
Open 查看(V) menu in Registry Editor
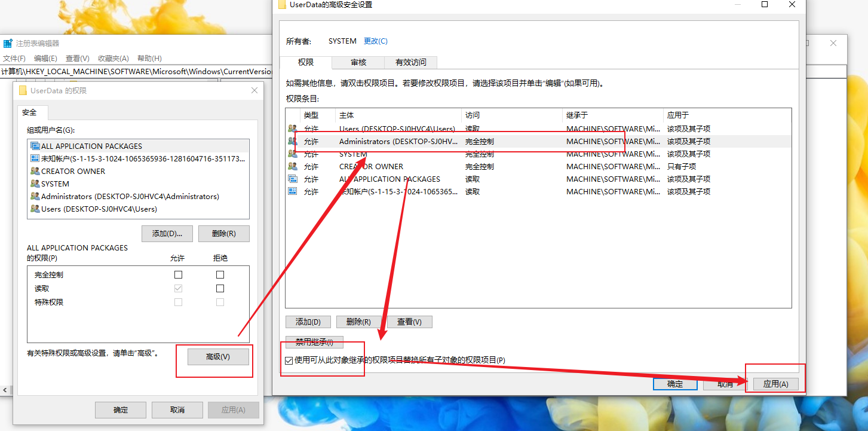pos(78,59)
